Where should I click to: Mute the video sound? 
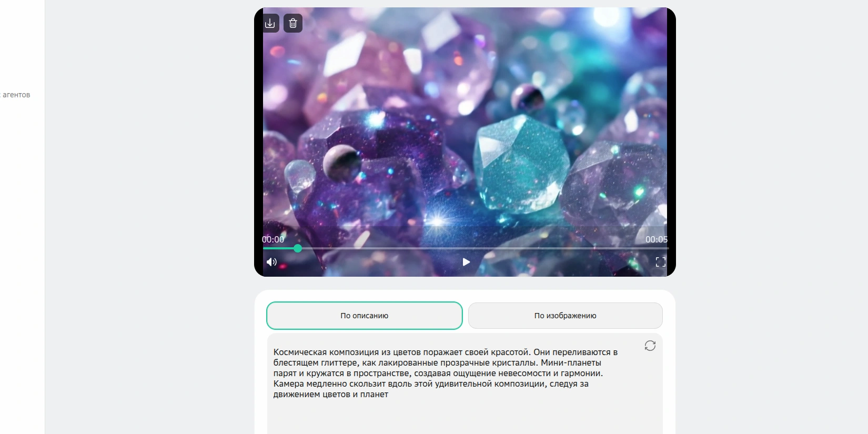(271, 262)
